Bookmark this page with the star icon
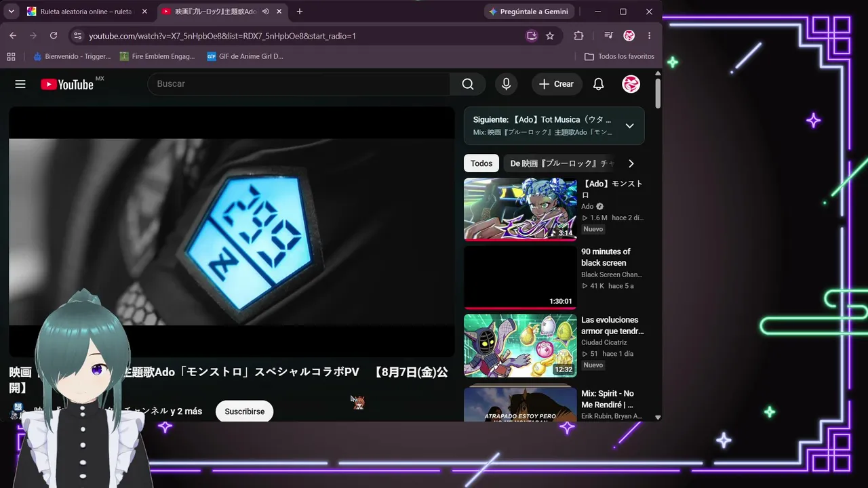This screenshot has height=488, width=868. 550,36
